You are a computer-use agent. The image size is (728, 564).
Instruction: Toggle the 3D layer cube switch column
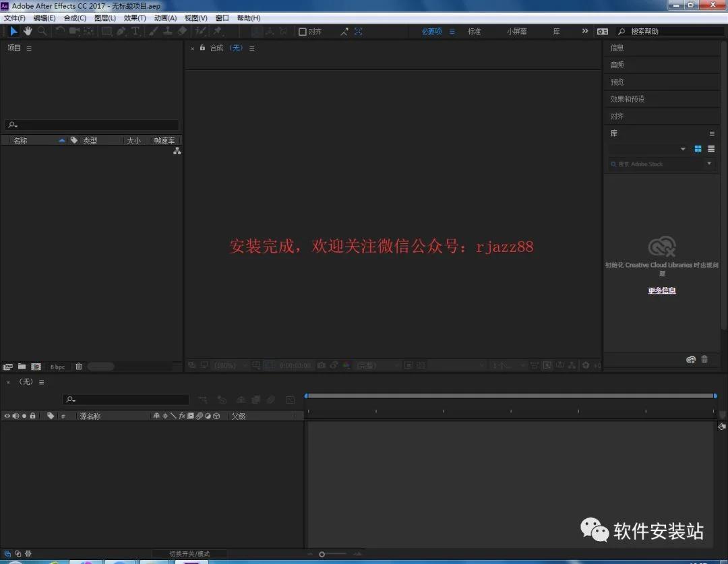click(x=216, y=416)
